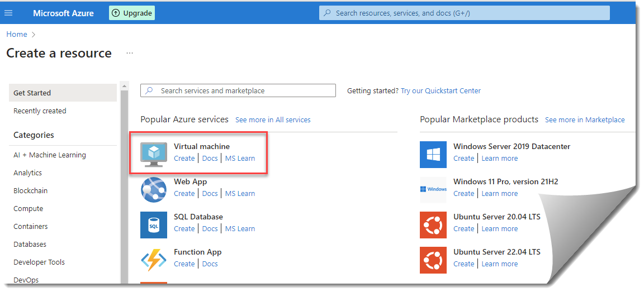Select the Get Started menu item
Screen dimensions: 644x292
pyautogui.click(x=63, y=93)
